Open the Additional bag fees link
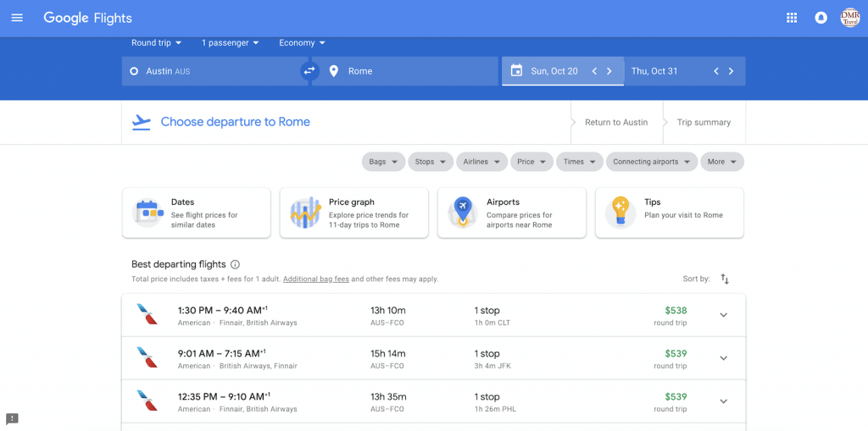Screen dimensions: 868x431 315,279
